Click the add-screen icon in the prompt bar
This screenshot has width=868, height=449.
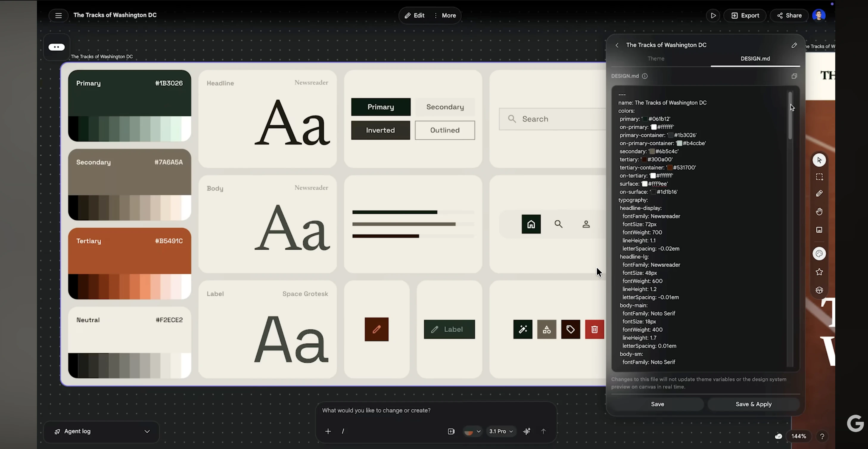click(x=451, y=431)
